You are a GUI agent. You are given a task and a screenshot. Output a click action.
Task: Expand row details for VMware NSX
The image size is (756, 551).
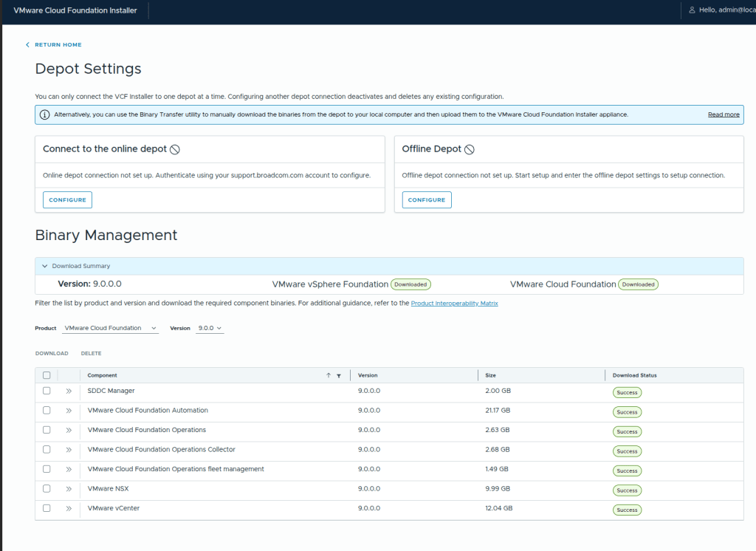[x=69, y=489]
